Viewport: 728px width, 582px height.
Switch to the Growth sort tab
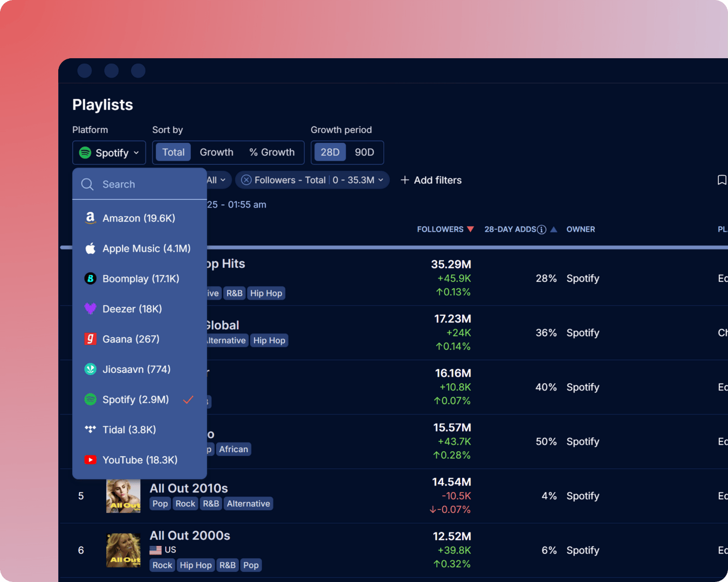coord(216,153)
